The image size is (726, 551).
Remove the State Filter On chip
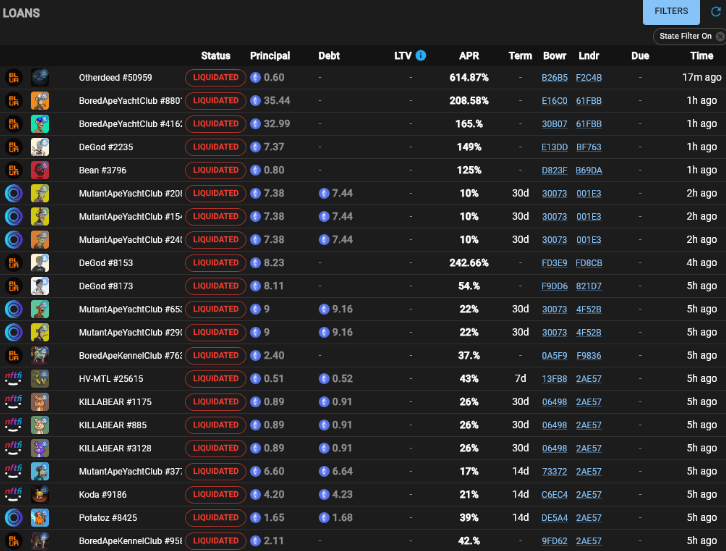click(x=720, y=36)
